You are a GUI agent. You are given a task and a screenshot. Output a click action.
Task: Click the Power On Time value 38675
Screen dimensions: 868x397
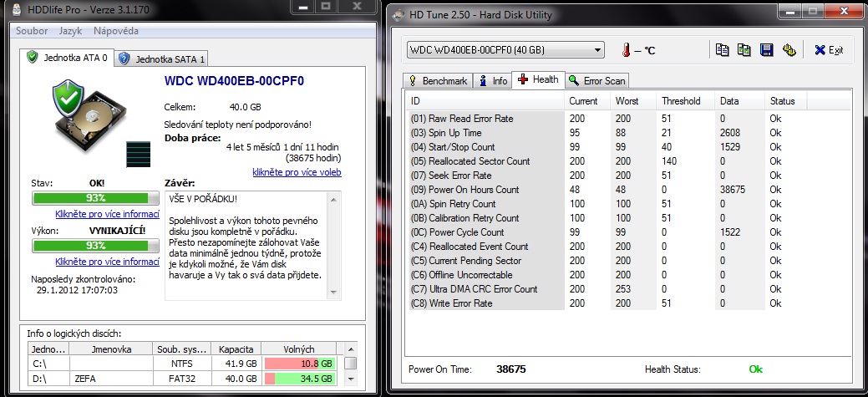pos(511,369)
